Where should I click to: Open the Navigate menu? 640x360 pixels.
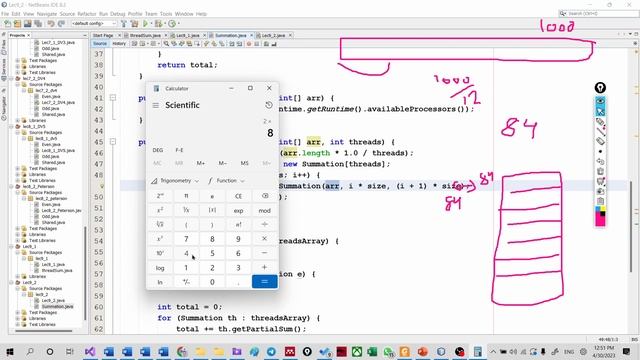click(x=47, y=14)
